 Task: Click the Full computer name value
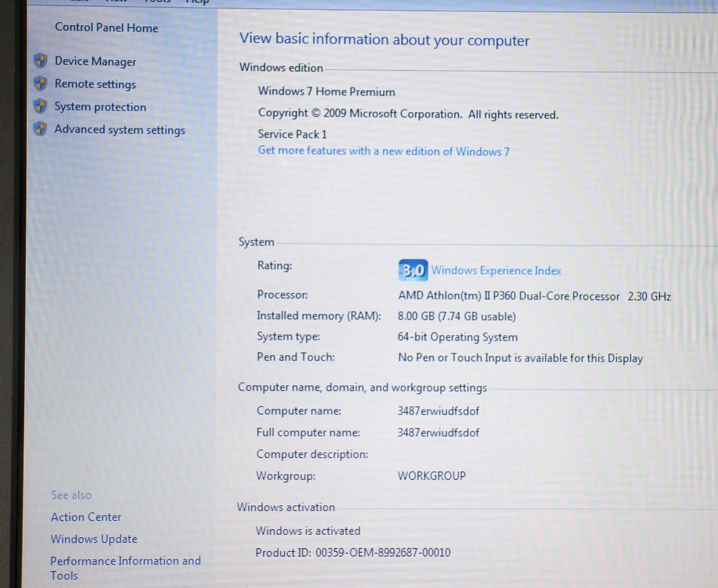(438, 432)
